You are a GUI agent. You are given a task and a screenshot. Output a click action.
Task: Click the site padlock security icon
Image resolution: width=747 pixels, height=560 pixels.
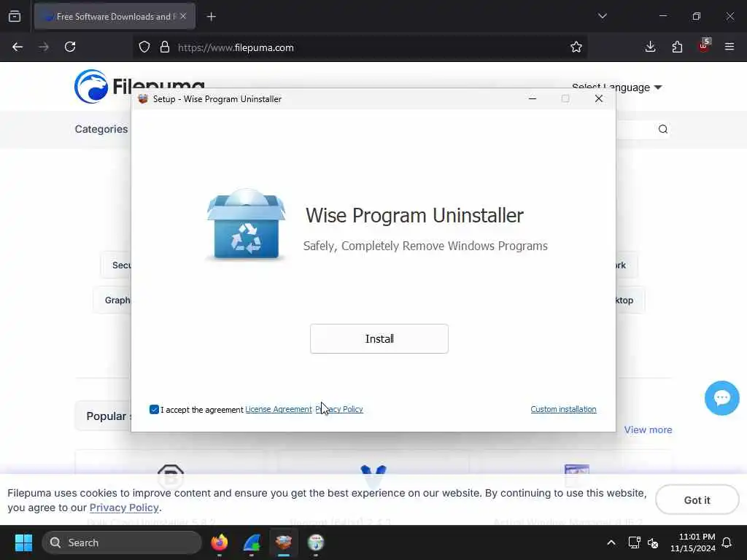pos(165,47)
